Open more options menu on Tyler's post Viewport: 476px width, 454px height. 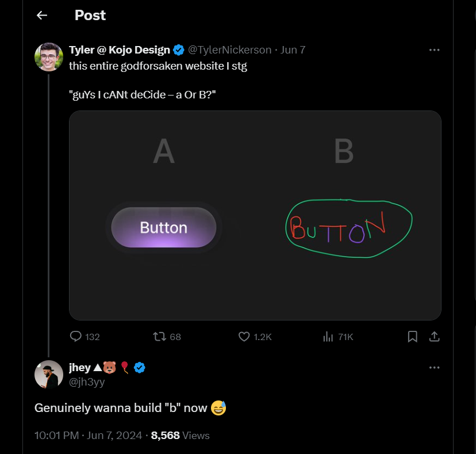coord(434,50)
